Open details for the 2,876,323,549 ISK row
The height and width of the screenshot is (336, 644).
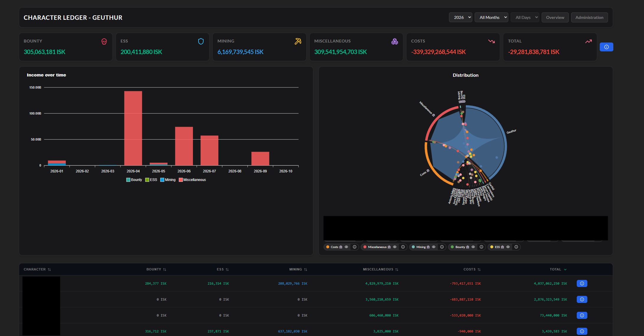tap(582, 299)
